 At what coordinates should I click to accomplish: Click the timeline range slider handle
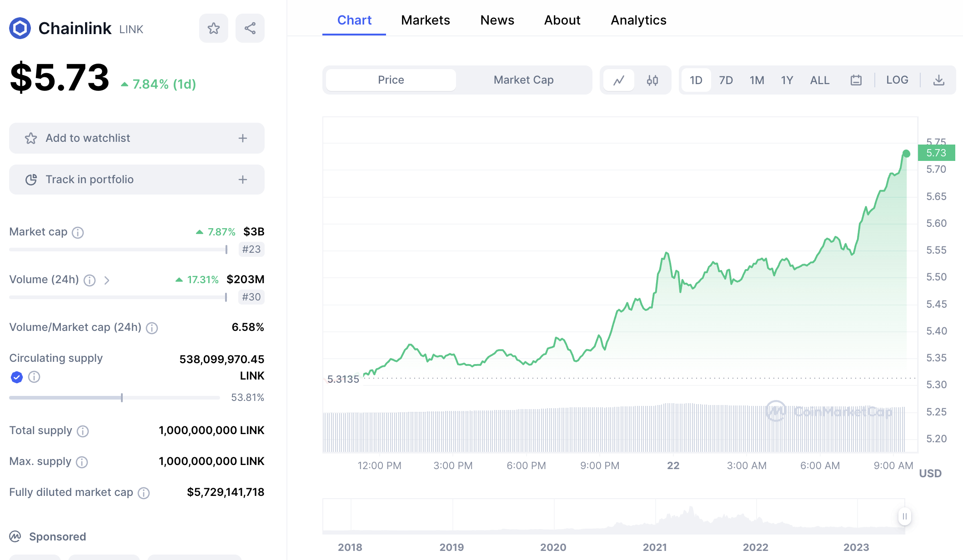click(904, 516)
